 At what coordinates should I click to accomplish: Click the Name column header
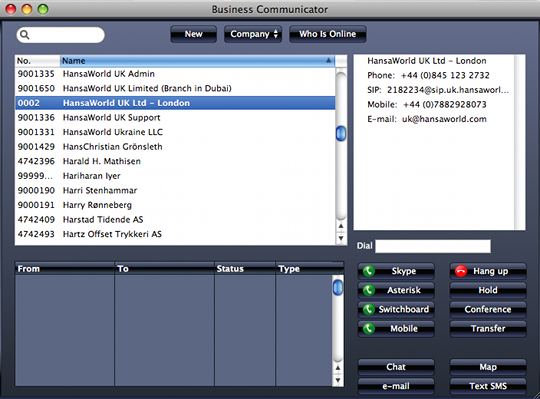197,61
